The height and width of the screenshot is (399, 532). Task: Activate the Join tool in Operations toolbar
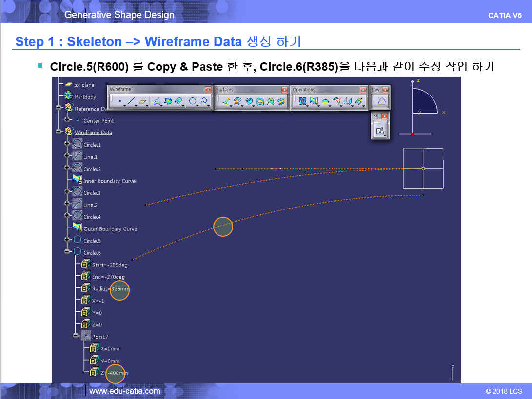coord(302,102)
